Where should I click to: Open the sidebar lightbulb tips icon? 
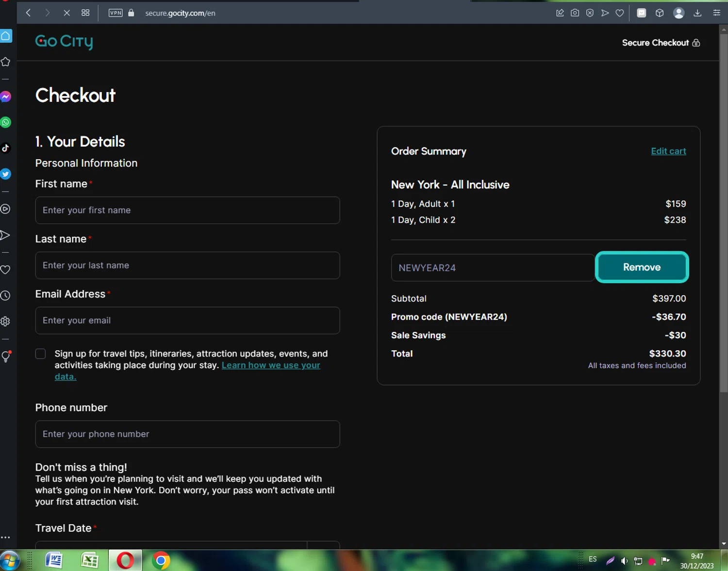pyautogui.click(x=6, y=357)
